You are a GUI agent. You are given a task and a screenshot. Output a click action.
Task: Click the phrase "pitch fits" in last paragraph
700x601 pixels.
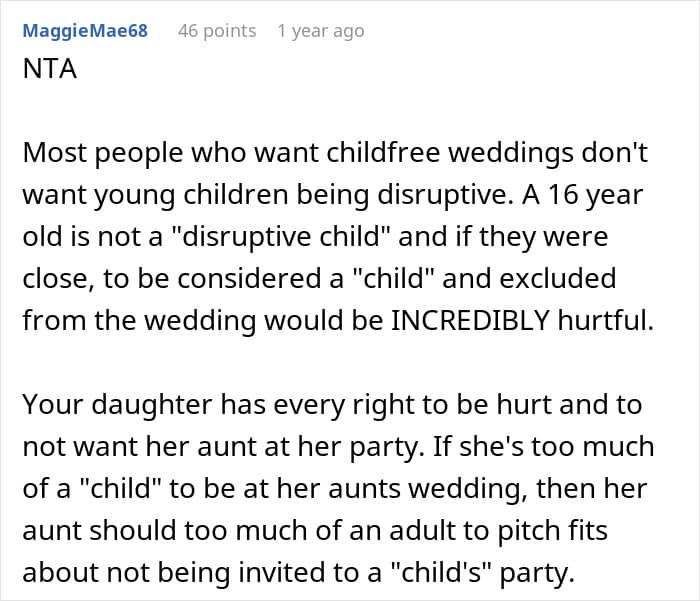point(552,531)
